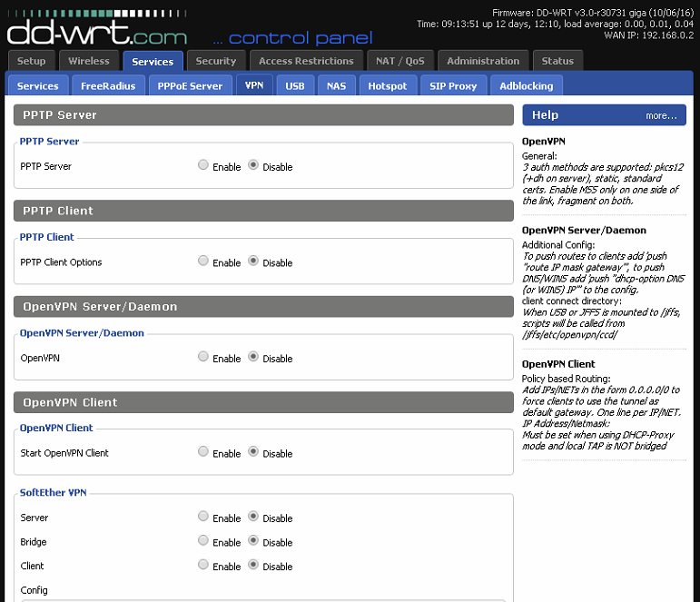The height and width of the screenshot is (602, 700).
Task: Open the SIP Proxy sub-tab
Action: [453, 85]
